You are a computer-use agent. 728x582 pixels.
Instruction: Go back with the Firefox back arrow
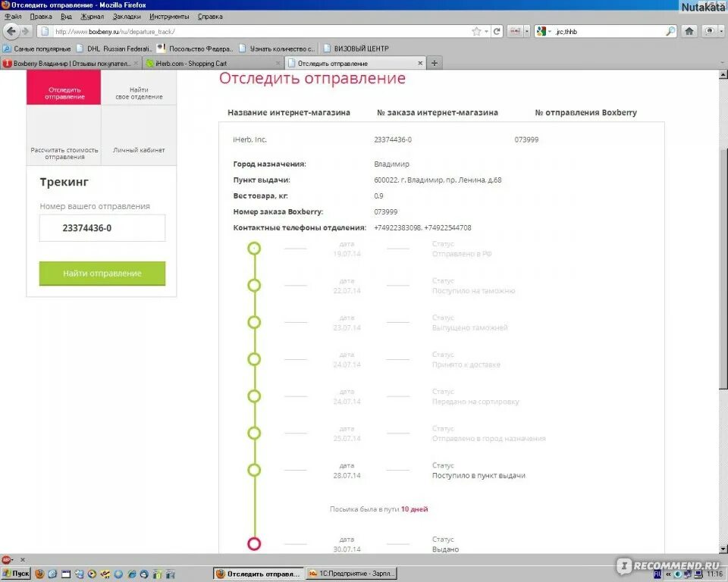(11, 31)
